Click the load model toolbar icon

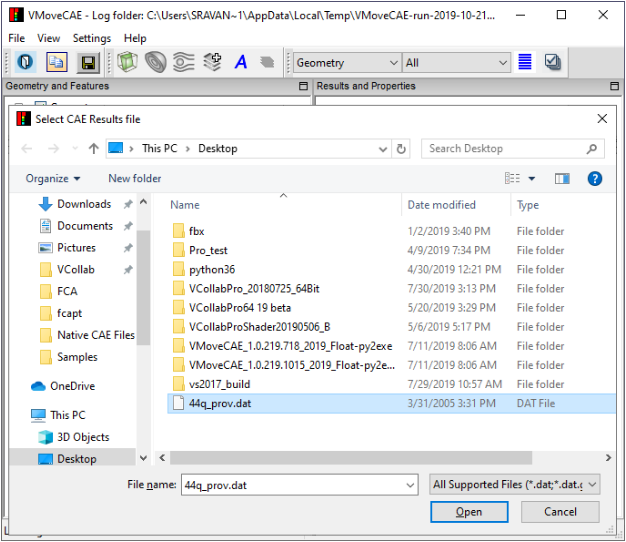[x=26, y=62]
